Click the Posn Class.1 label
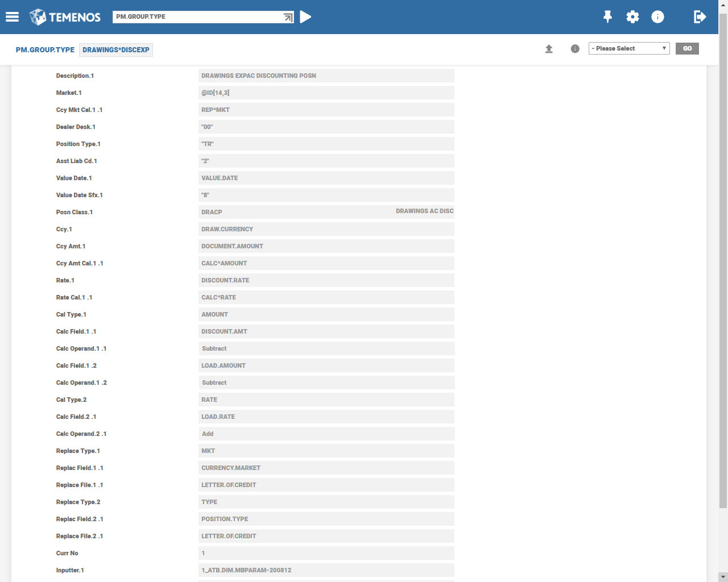The height and width of the screenshot is (582, 728). [x=75, y=212]
